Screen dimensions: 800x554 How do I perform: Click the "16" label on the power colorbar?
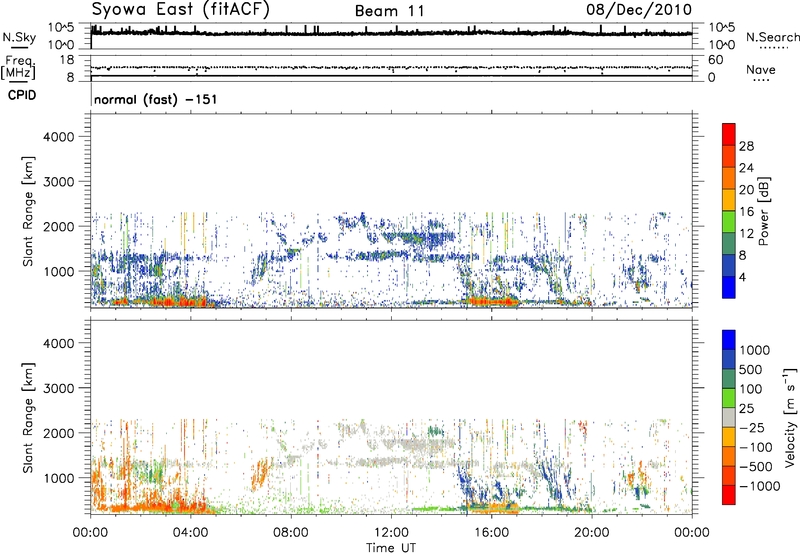(x=746, y=211)
